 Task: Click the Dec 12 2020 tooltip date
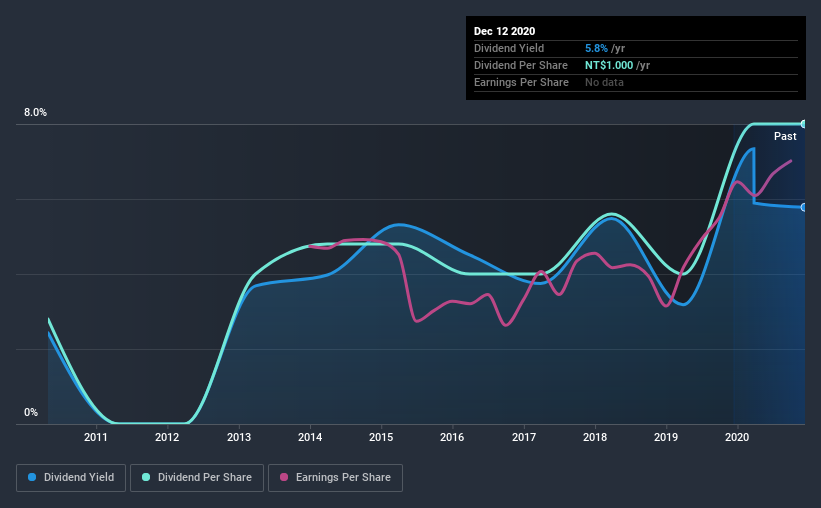(x=504, y=31)
